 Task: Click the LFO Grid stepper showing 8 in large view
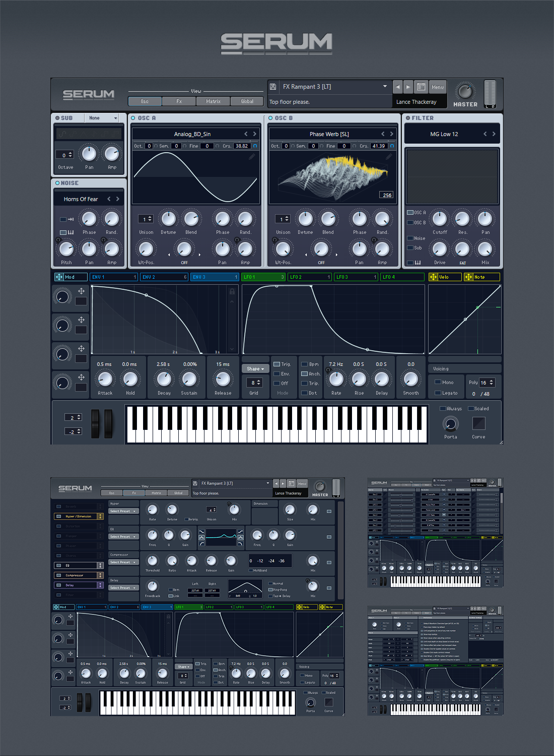pyautogui.click(x=258, y=383)
